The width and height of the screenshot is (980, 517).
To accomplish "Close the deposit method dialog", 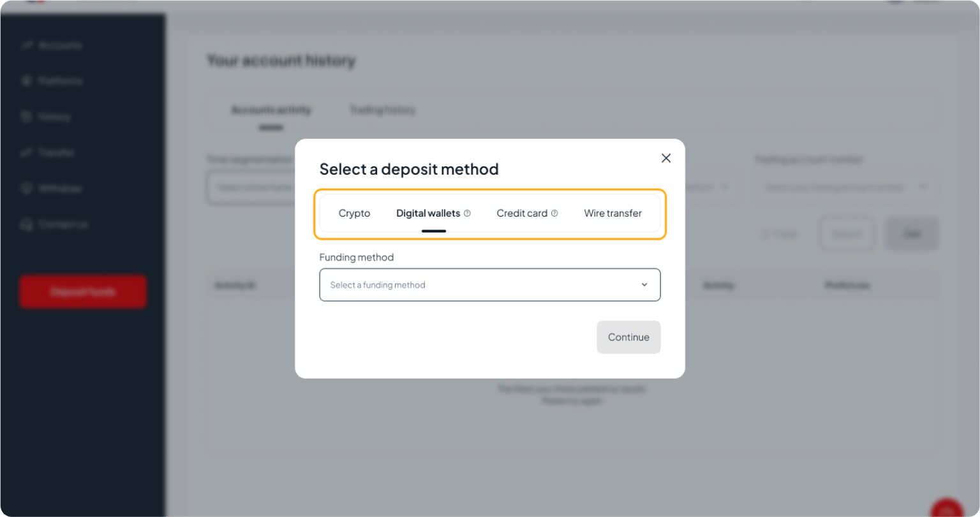I will tap(666, 157).
